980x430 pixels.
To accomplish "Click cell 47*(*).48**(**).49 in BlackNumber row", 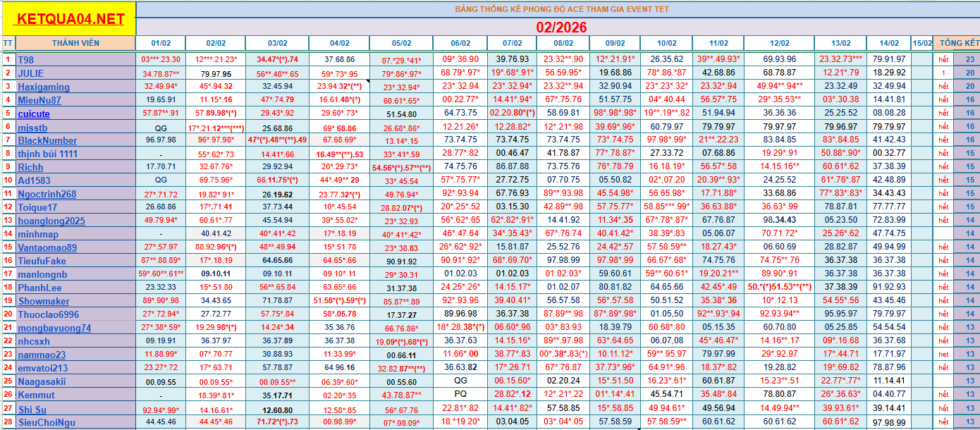I will pyautogui.click(x=277, y=140).
